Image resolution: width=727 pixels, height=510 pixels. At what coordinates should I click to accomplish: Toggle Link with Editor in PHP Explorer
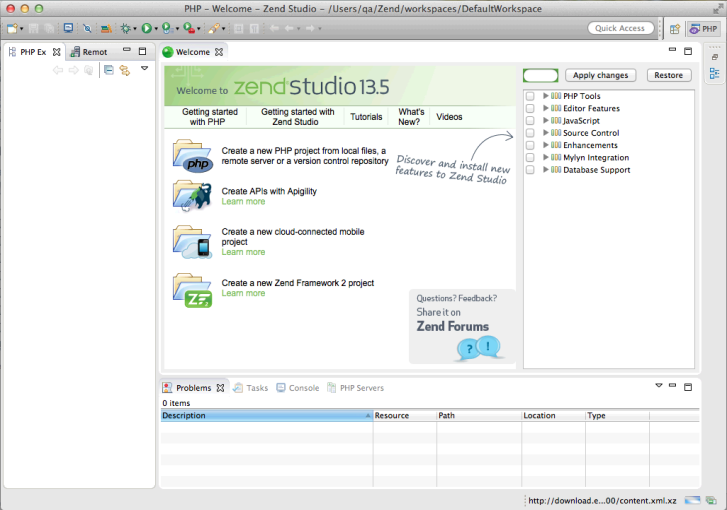click(x=125, y=70)
